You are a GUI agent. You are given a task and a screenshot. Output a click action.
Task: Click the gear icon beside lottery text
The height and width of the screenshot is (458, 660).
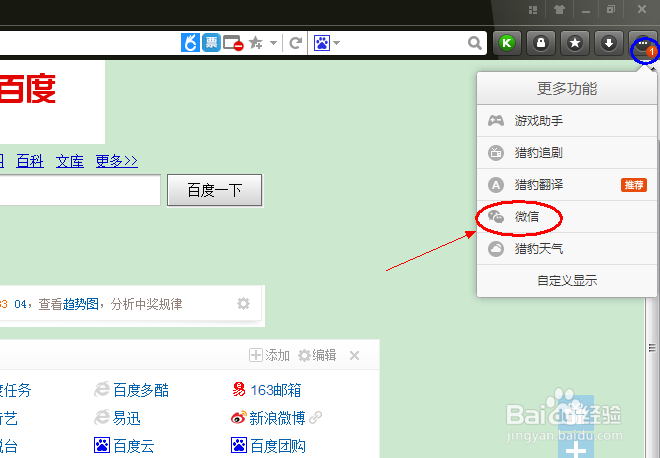pyautogui.click(x=243, y=304)
